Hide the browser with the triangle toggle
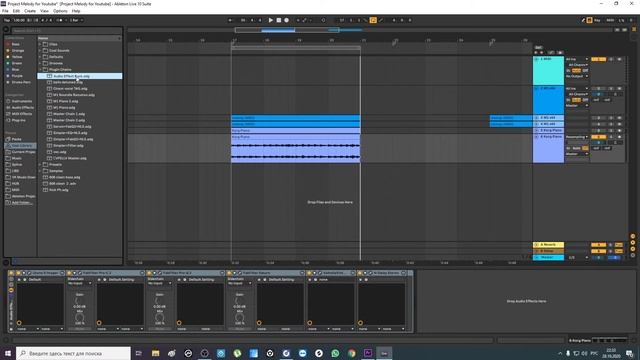The height and width of the screenshot is (360, 640). pyautogui.click(x=6, y=29)
